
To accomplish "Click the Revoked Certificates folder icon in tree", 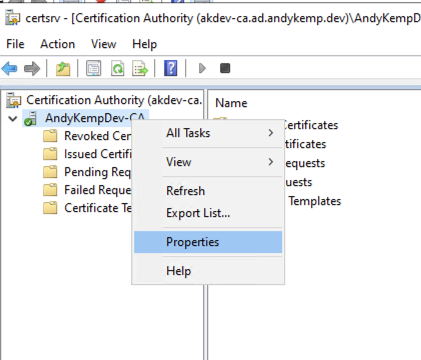I will 50,136.
